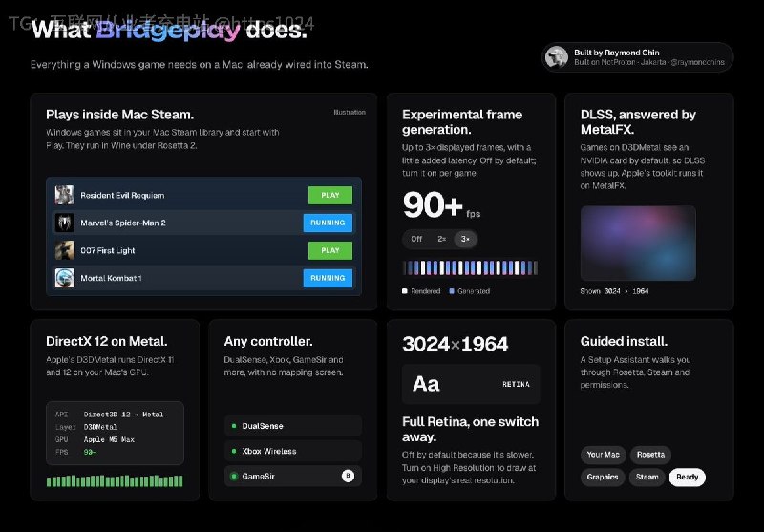Click the Resident Evil Requiem game icon
This screenshot has height=532, width=764.
pyautogui.click(x=64, y=195)
